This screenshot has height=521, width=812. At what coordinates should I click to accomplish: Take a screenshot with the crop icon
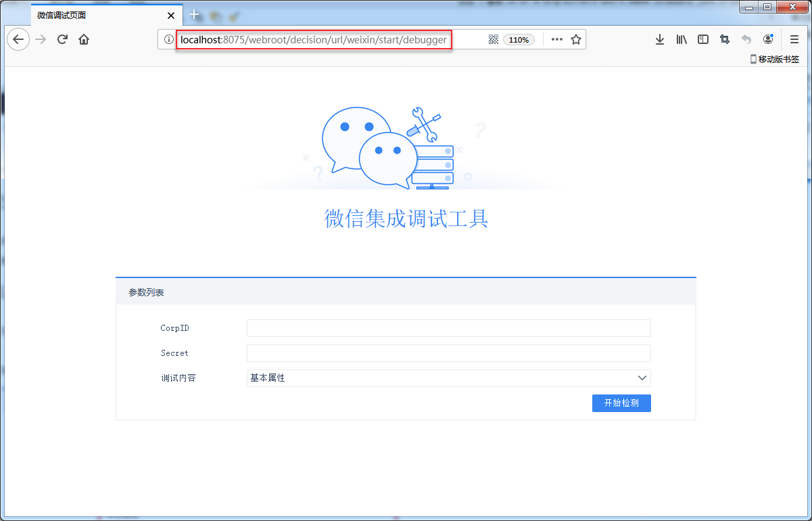(x=725, y=40)
